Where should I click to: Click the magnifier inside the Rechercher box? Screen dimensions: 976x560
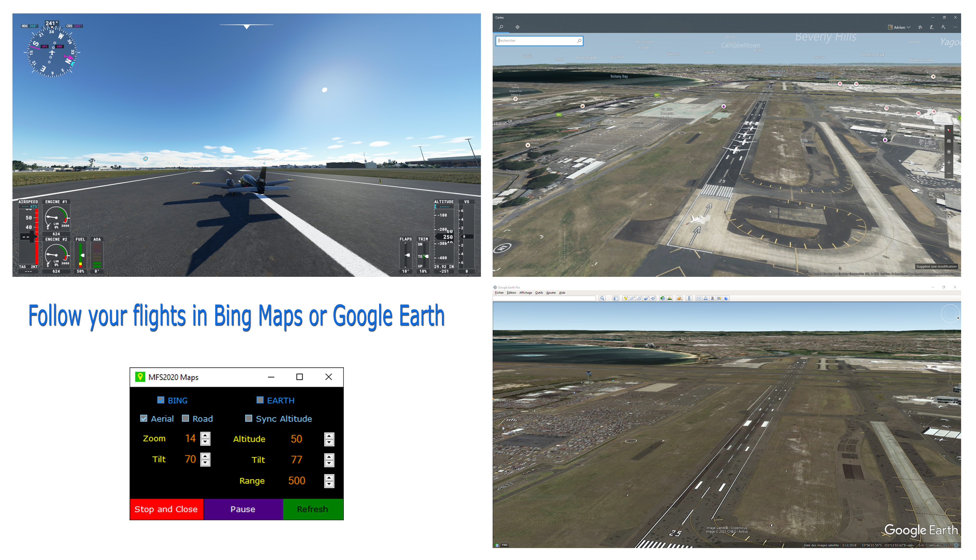point(579,41)
